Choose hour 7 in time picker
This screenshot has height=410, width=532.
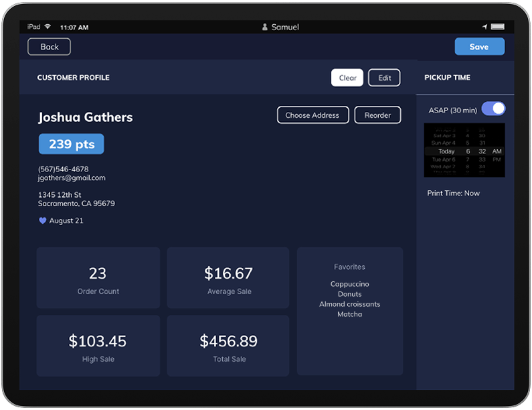pyautogui.click(x=468, y=159)
